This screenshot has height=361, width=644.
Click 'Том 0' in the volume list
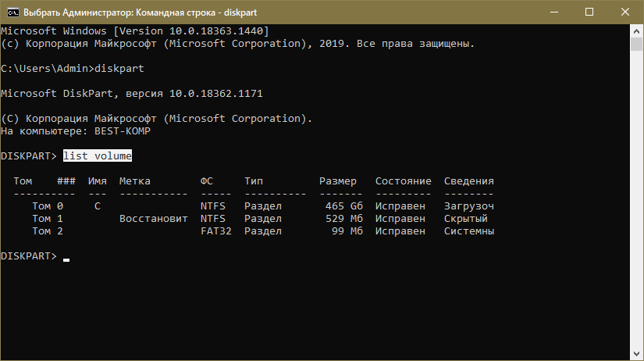click(x=48, y=206)
